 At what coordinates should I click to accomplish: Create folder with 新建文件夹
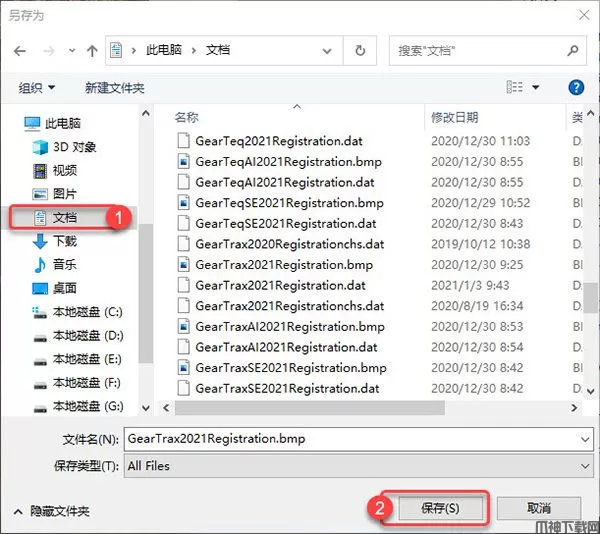click(114, 88)
